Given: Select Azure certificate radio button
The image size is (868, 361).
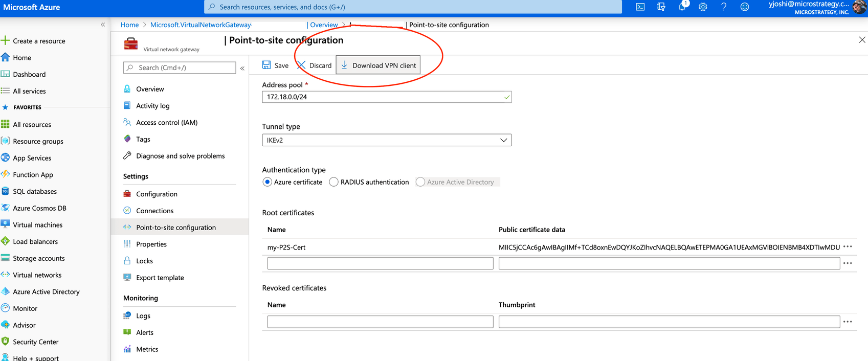Looking at the screenshot, I should (267, 182).
